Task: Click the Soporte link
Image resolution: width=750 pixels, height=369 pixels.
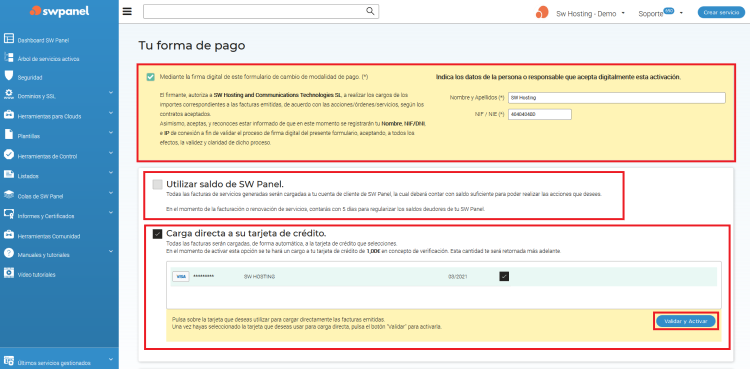Action: click(651, 14)
